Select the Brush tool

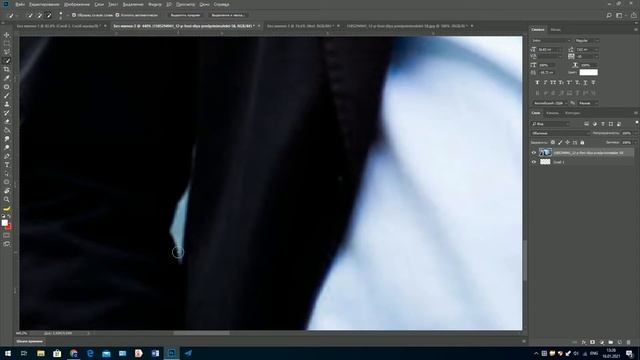coord(7,96)
